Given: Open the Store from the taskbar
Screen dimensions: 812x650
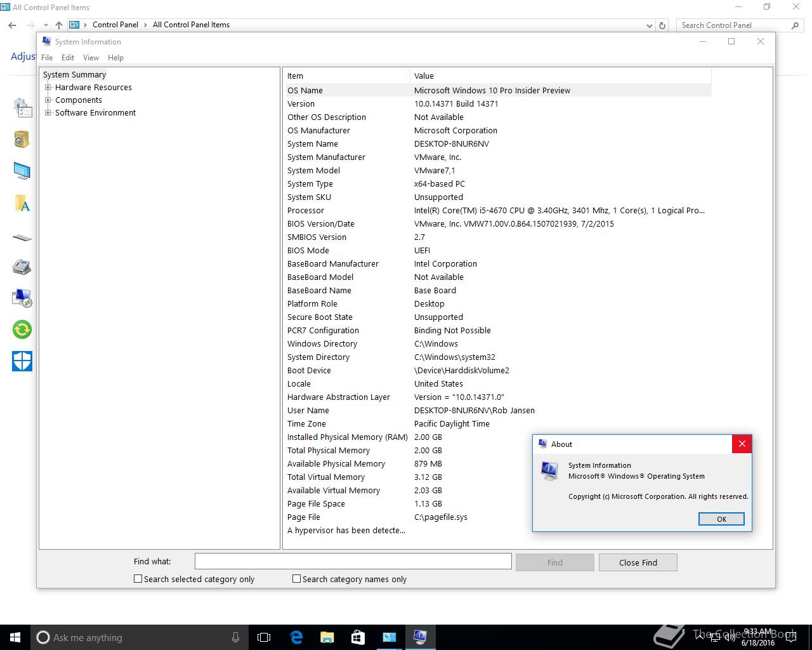Looking at the screenshot, I should point(358,637).
